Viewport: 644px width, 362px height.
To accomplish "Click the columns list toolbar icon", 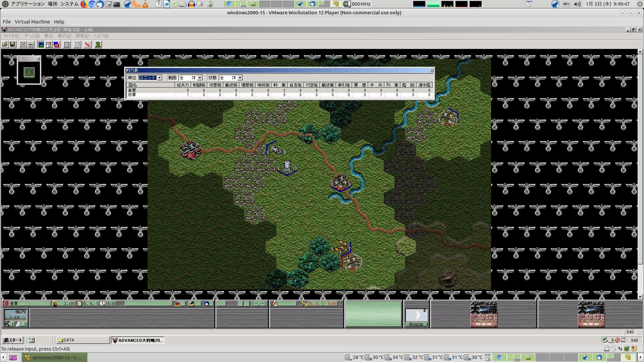I will (x=77, y=45).
